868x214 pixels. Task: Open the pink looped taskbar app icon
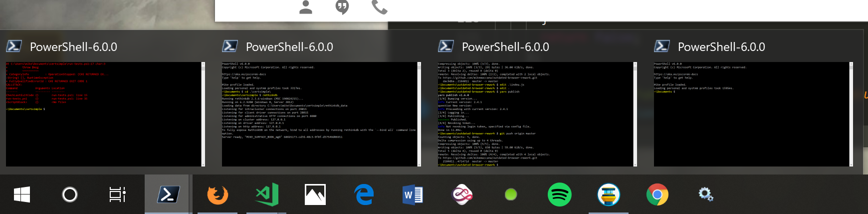click(x=462, y=194)
